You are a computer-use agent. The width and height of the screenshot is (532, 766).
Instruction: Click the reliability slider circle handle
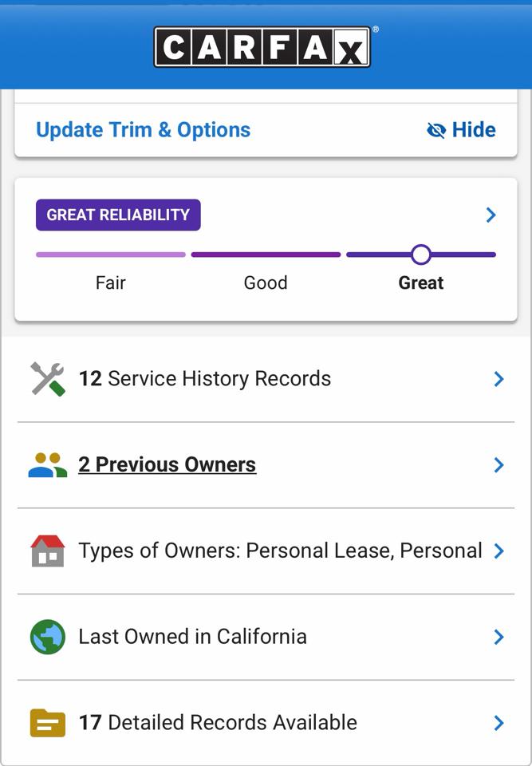click(421, 255)
